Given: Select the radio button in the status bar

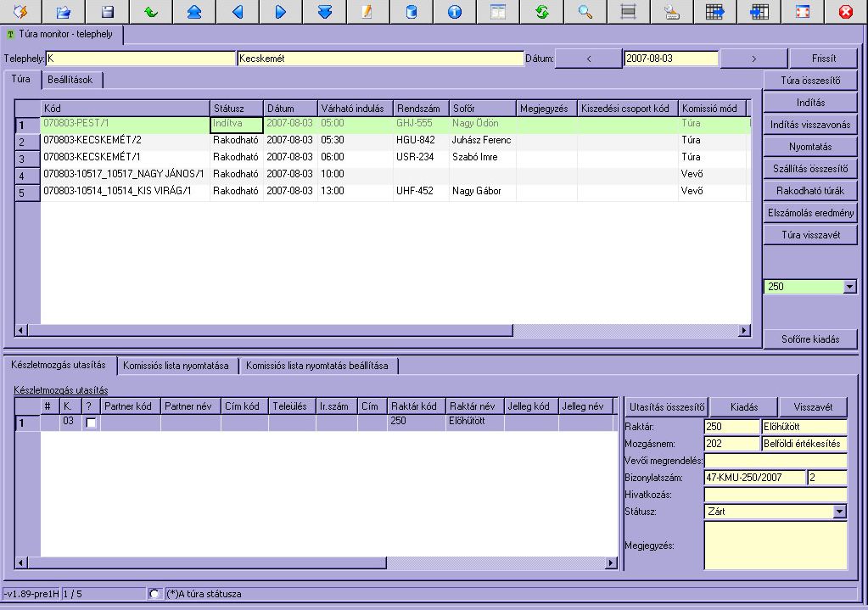Looking at the screenshot, I should coord(154,594).
